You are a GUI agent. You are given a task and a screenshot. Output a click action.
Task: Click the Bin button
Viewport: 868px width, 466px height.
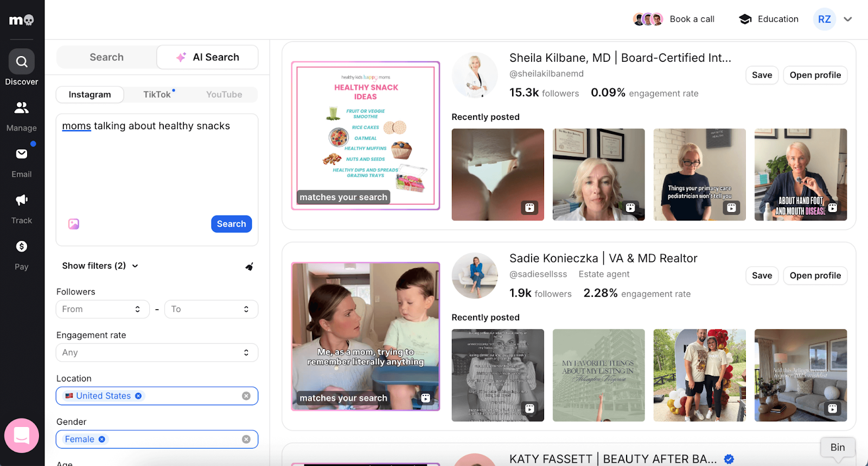838,448
